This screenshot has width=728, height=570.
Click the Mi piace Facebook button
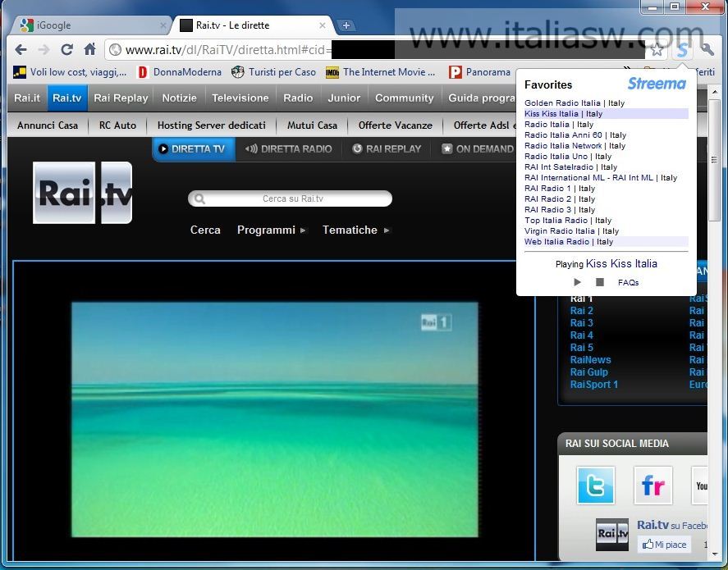click(664, 545)
